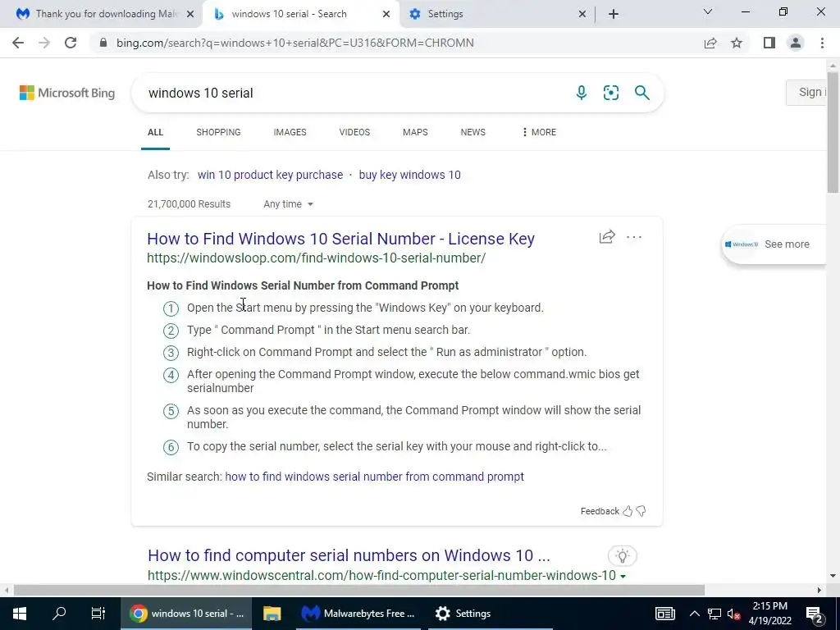The width and height of the screenshot is (840, 630).
Task: Click the lightbulb icon beside second result
Action: click(x=622, y=556)
